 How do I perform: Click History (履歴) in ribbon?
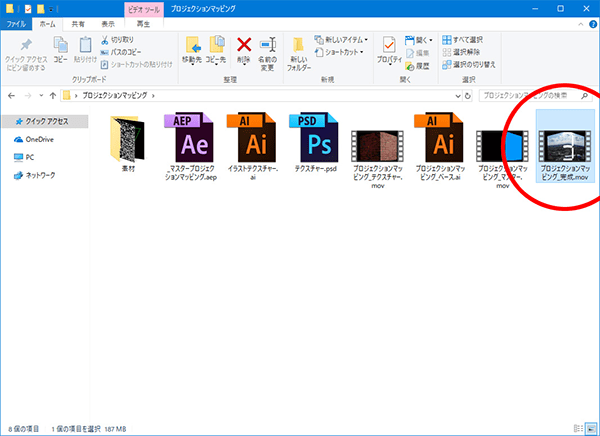coord(417,66)
